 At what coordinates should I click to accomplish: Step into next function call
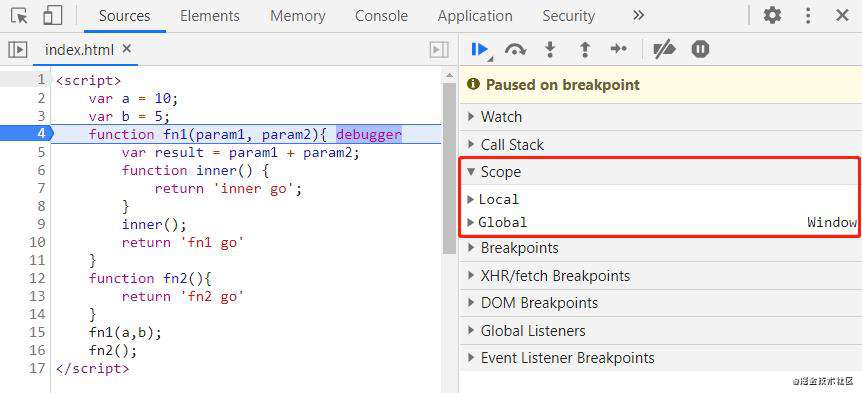pos(550,50)
